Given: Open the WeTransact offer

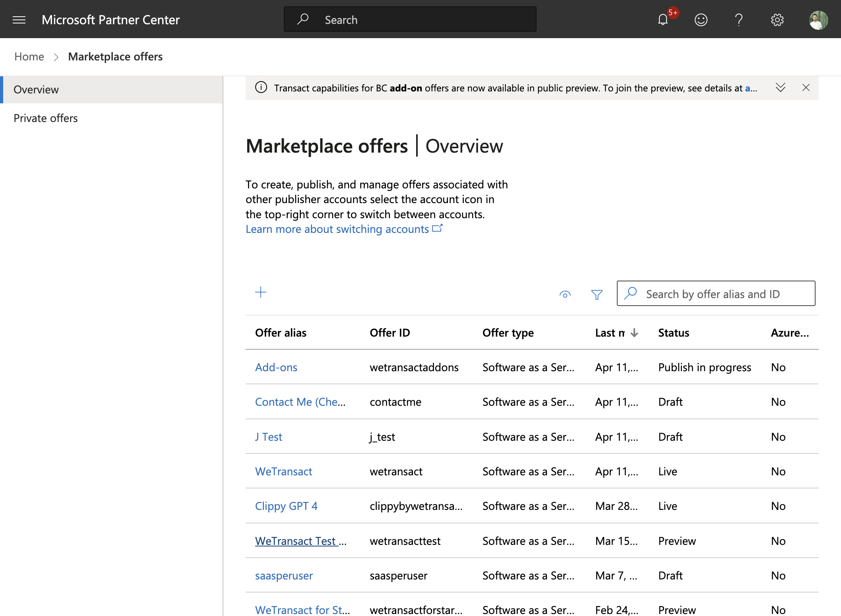Looking at the screenshot, I should click(x=284, y=471).
